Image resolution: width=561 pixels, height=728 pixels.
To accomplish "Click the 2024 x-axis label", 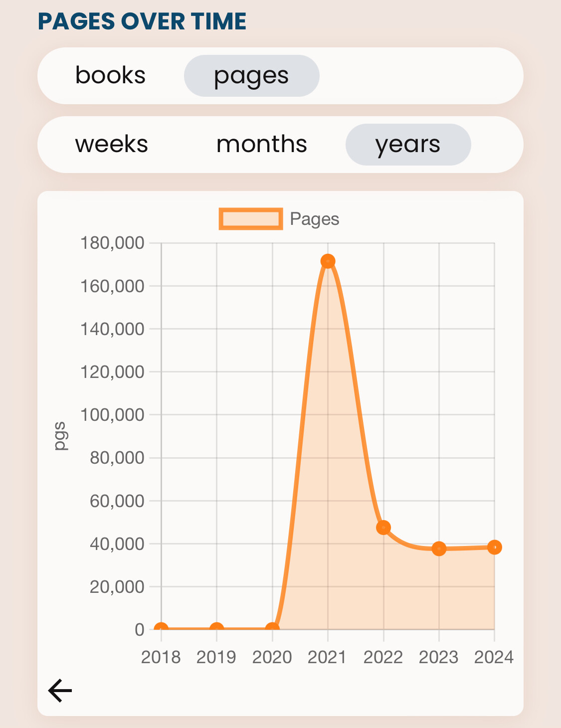I will click(x=494, y=657).
